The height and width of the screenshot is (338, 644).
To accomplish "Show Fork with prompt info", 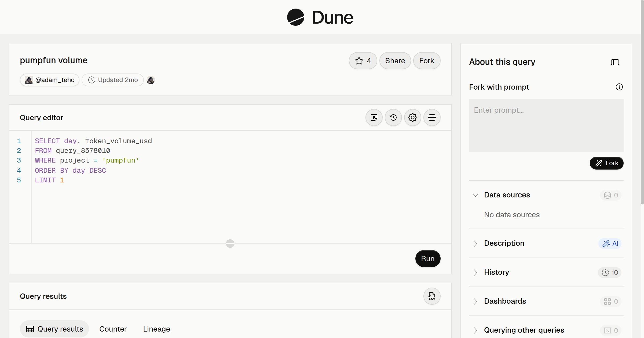I will (x=619, y=87).
